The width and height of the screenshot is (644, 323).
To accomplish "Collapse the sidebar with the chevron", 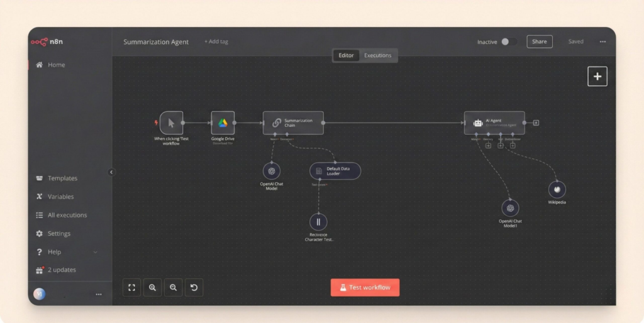I will point(111,172).
